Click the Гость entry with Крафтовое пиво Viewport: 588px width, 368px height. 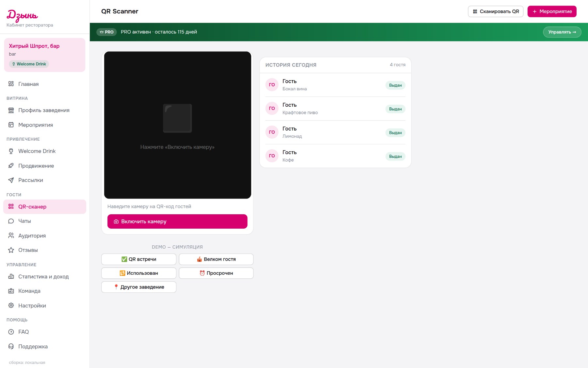click(335, 109)
